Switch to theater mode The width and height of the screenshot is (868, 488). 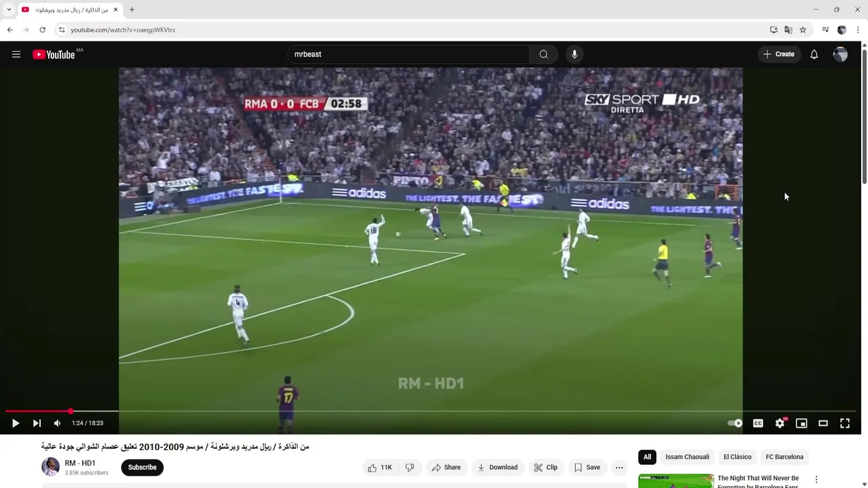coord(823,423)
